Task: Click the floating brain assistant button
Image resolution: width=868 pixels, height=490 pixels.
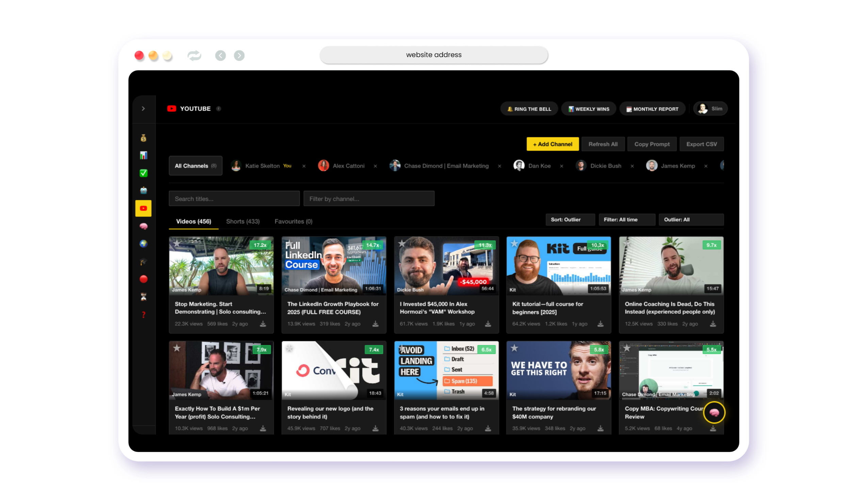Action: (714, 412)
